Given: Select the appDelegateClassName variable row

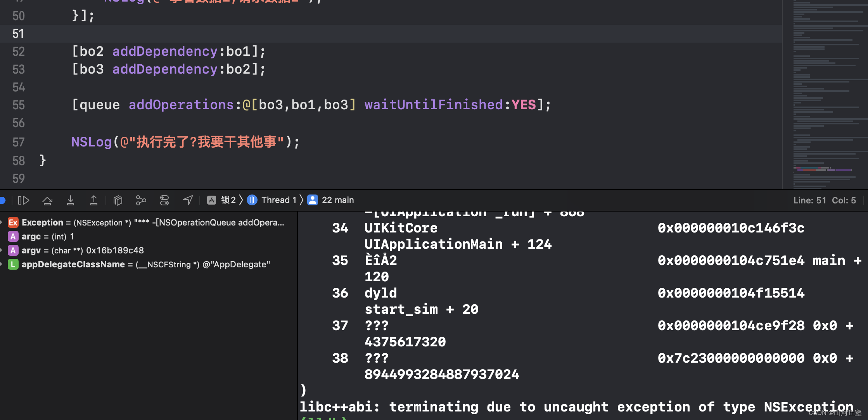Looking at the screenshot, I should pyautogui.click(x=149, y=264).
